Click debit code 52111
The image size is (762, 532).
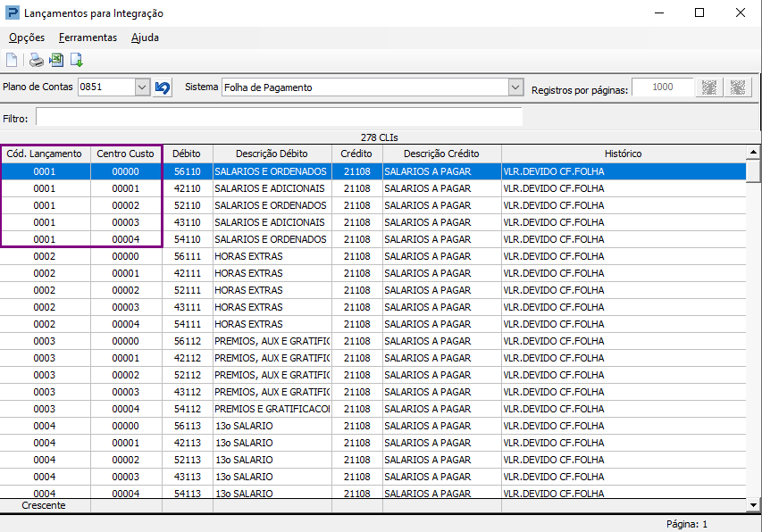click(x=187, y=290)
